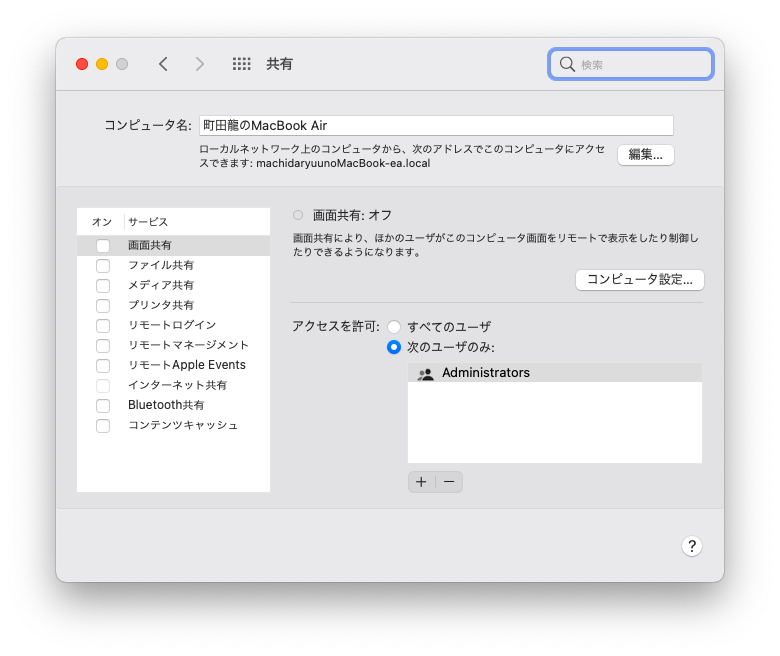Enable Bluetooth共有 checkbox
Viewport: 780px width, 656px height.
(x=103, y=406)
